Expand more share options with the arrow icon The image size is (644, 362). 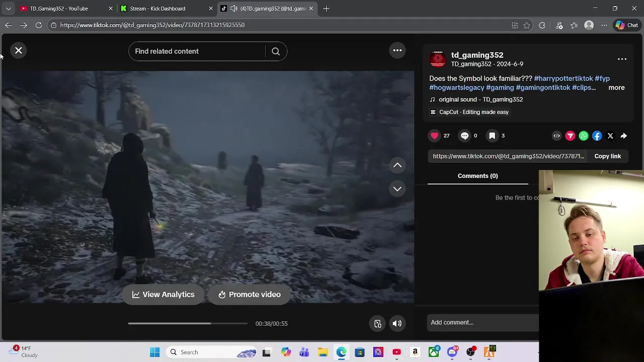623,136
